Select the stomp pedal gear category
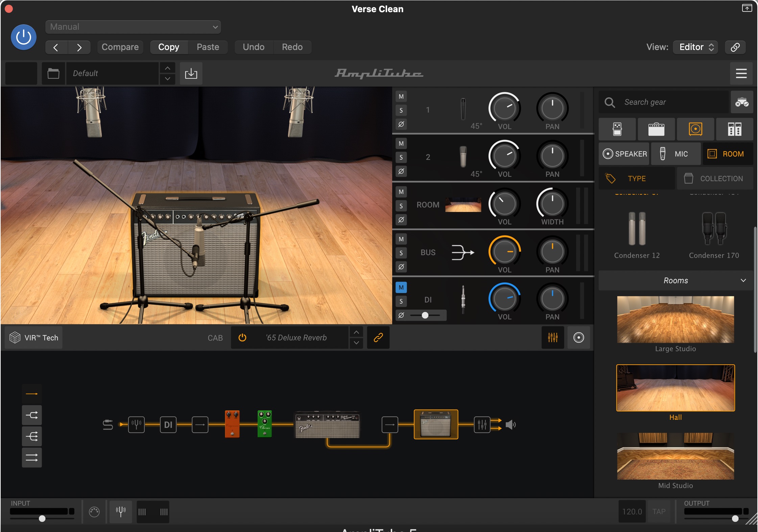Image resolution: width=758 pixels, height=532 pixels. (617, 129)
